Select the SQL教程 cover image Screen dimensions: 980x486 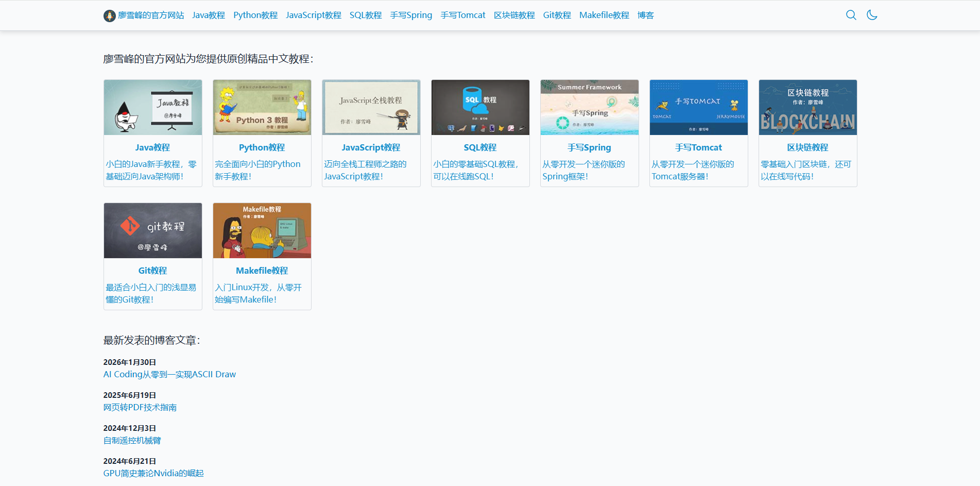click(480, 107)
